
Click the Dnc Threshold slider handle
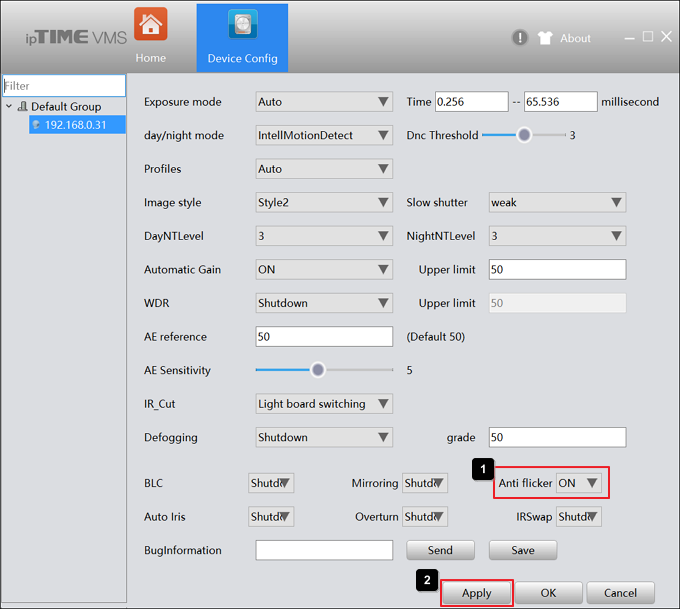(x=524, y=135)
